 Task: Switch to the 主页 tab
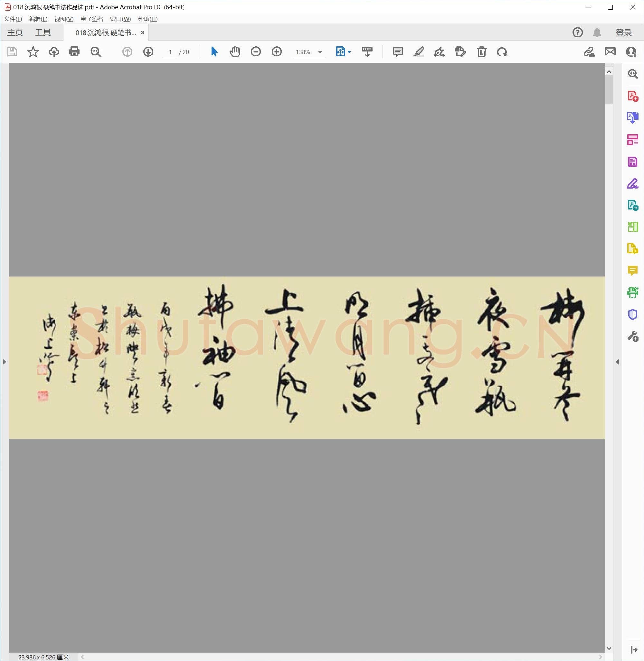15,32
